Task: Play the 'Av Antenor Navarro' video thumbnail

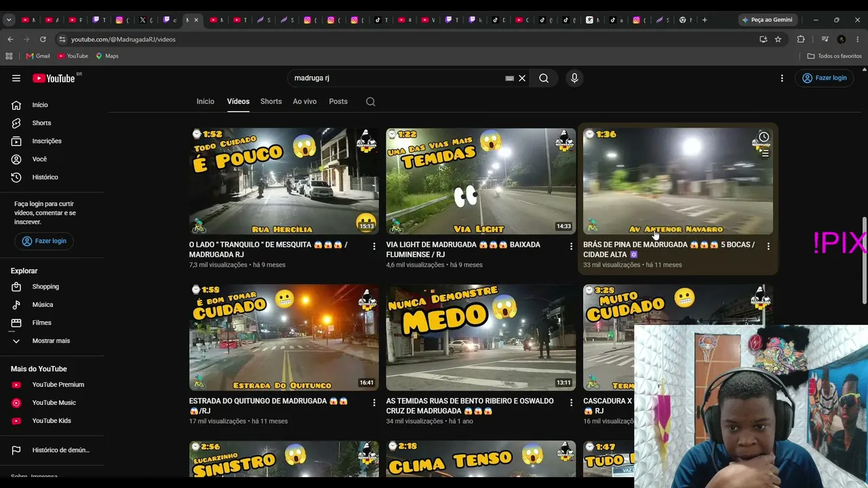Action: point(678,181)
